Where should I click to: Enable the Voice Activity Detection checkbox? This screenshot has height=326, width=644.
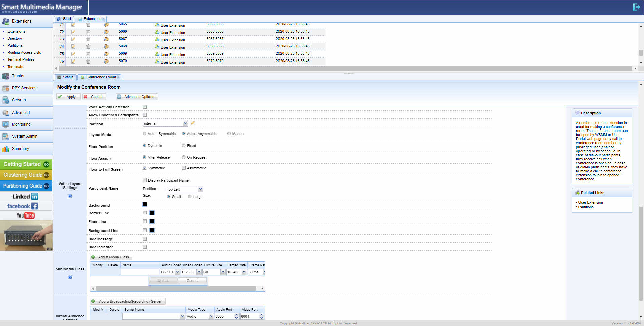point(145,107)
